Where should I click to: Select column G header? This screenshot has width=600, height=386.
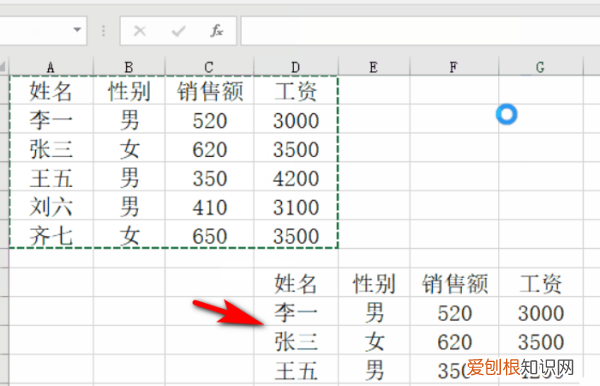click(541, 67)
